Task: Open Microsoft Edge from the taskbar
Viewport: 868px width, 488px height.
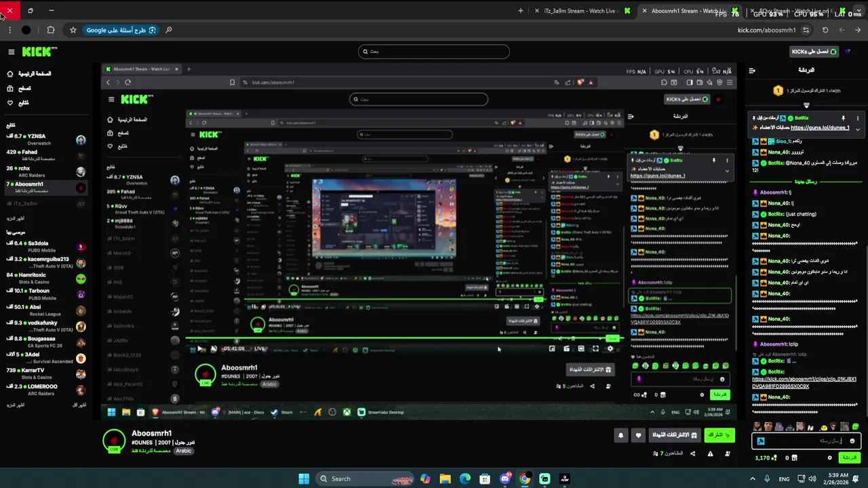Action: pos(465,479)
